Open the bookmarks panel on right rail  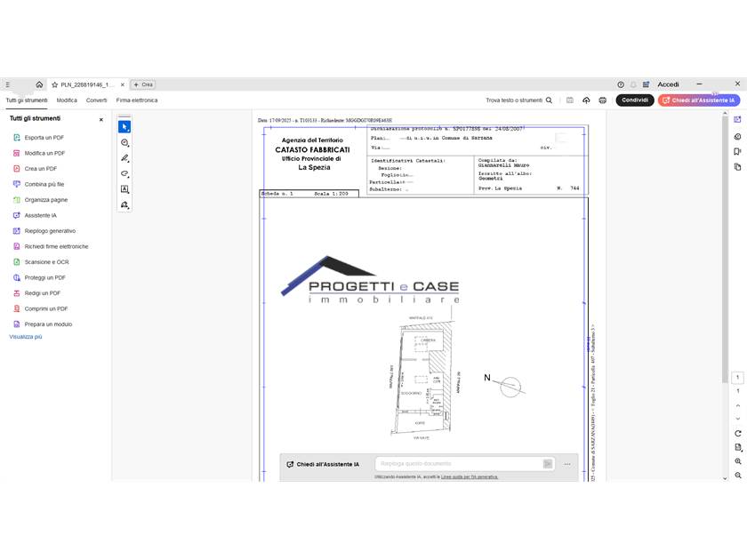[x=738, y=152]
